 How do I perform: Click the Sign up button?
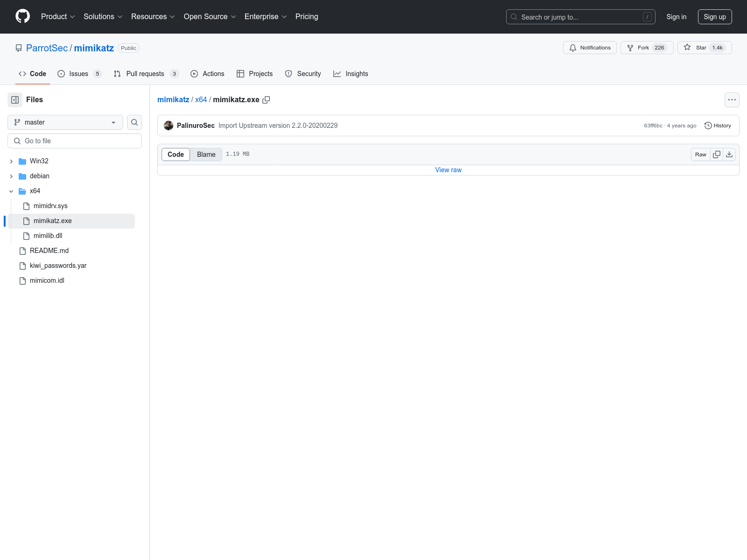(x=715, y=17)
